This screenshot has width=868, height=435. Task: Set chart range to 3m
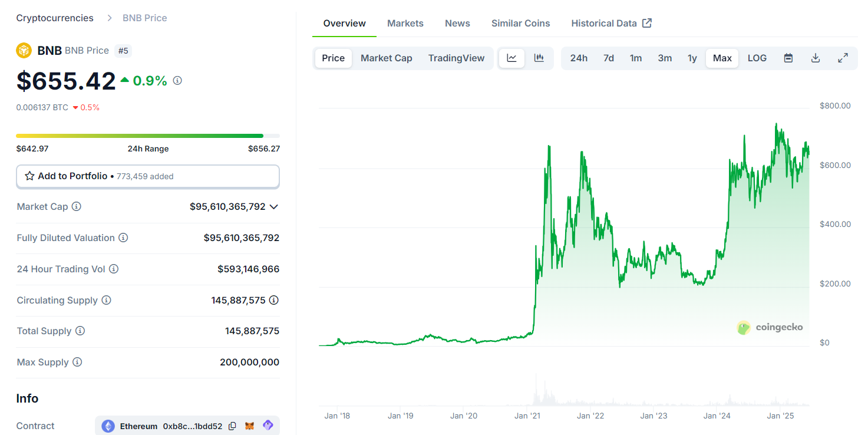click(665, 58)
